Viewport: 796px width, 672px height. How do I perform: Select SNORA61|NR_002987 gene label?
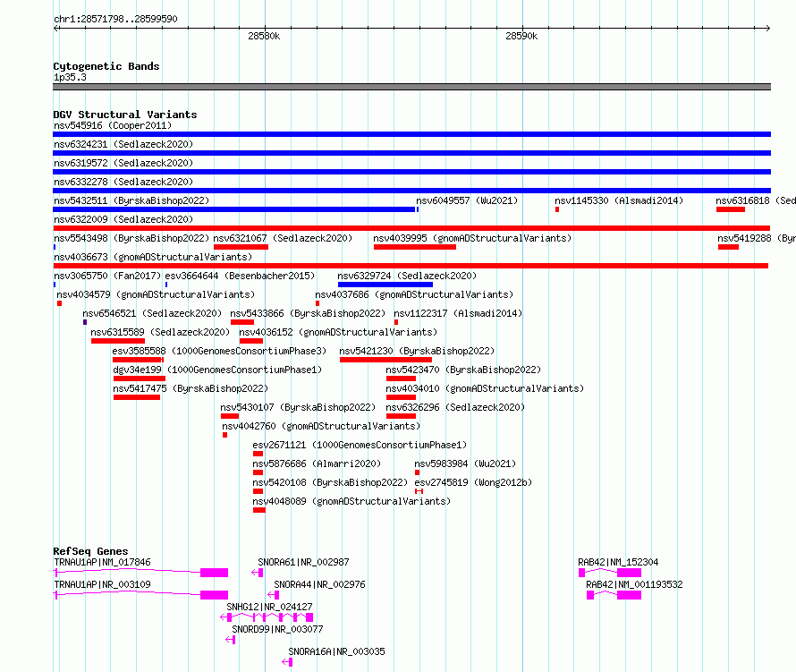click(303, 562)
